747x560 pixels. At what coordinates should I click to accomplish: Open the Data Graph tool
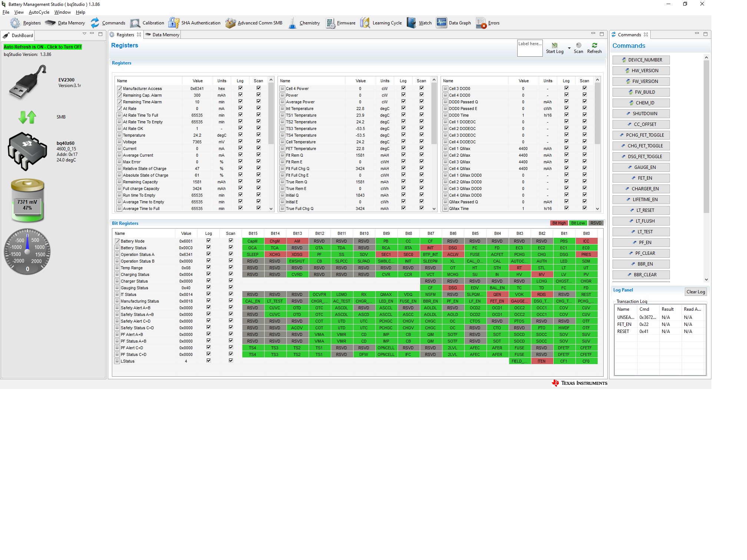coord(454,23)
